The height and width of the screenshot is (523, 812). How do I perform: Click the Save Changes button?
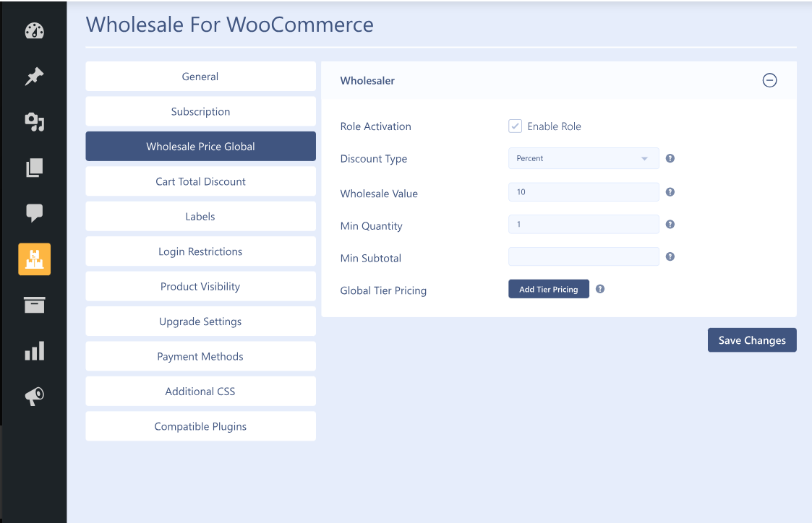click(752, 340)
